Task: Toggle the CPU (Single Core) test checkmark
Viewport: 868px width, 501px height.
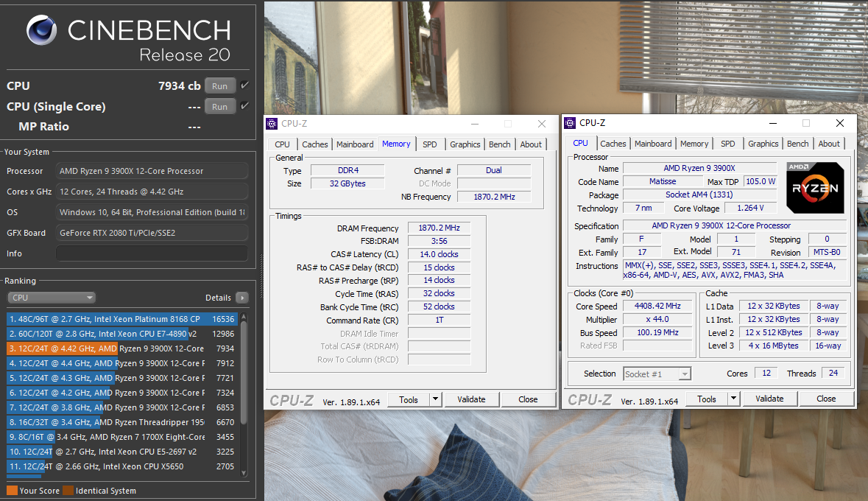Action: tap(244, 106)
